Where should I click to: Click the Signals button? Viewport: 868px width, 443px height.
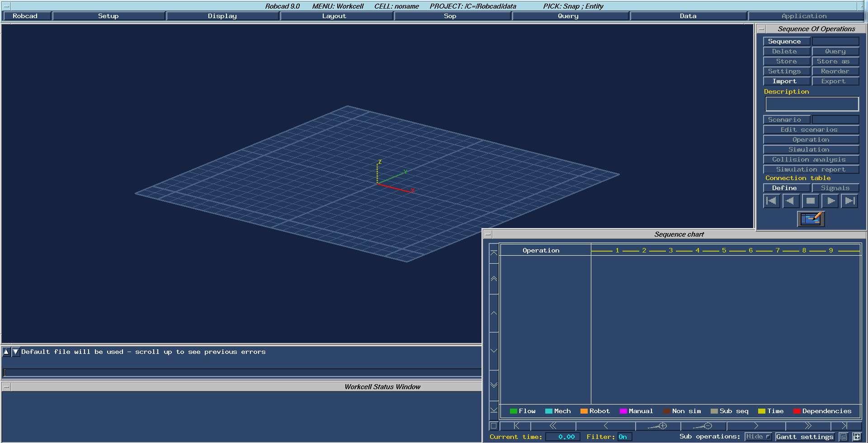pyautogui.click(x=835, y=188)
